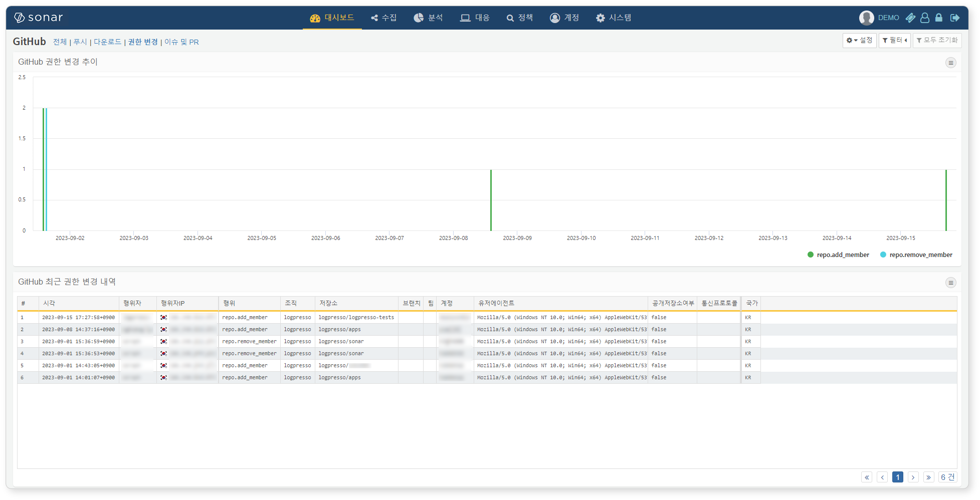Sort by the 저장소 column header
980x500 pixels.
click(x=356, y=303)
